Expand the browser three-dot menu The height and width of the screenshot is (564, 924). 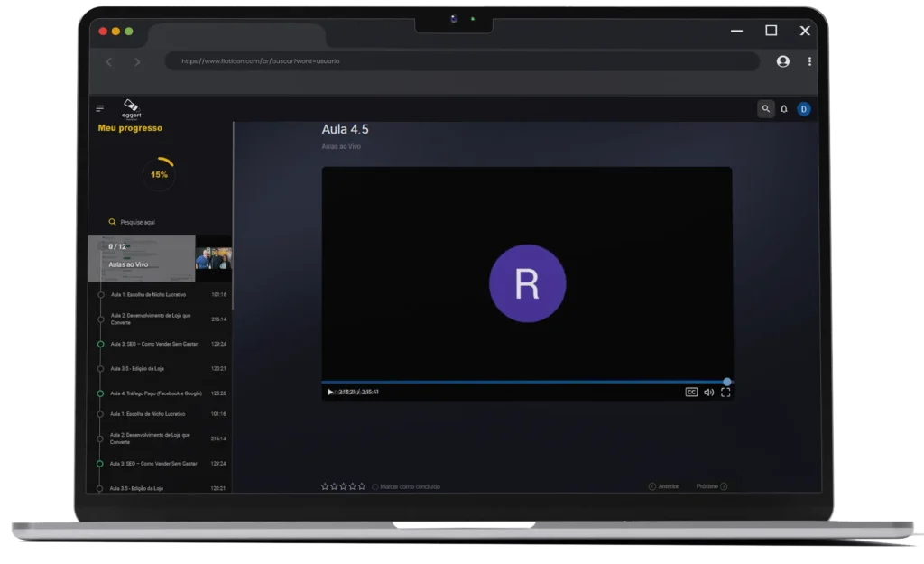(x=809, y=61)
